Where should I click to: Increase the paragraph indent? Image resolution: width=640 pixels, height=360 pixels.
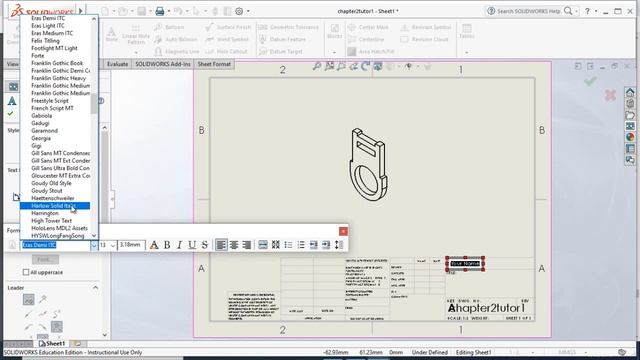click(326, 245)
